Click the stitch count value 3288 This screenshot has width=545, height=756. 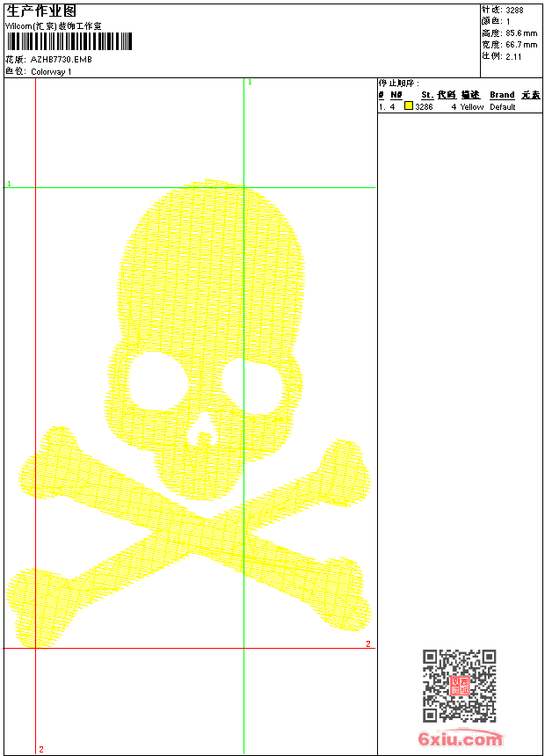[514, 10]
